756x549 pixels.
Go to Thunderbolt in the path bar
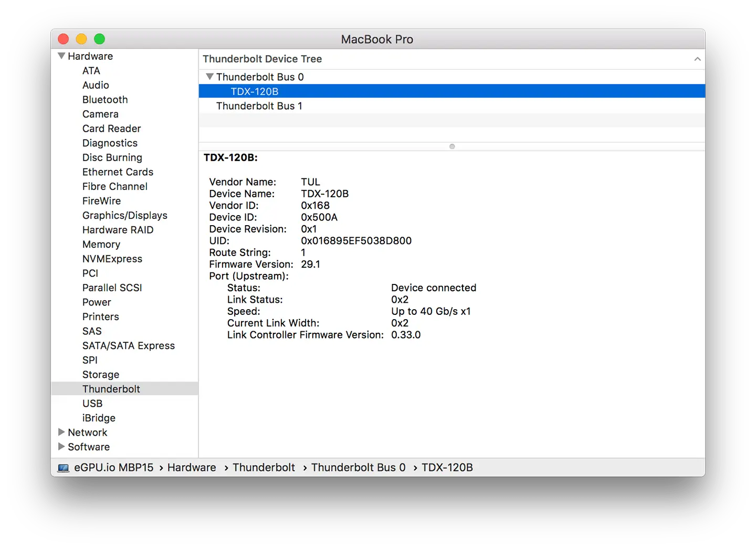264,468
